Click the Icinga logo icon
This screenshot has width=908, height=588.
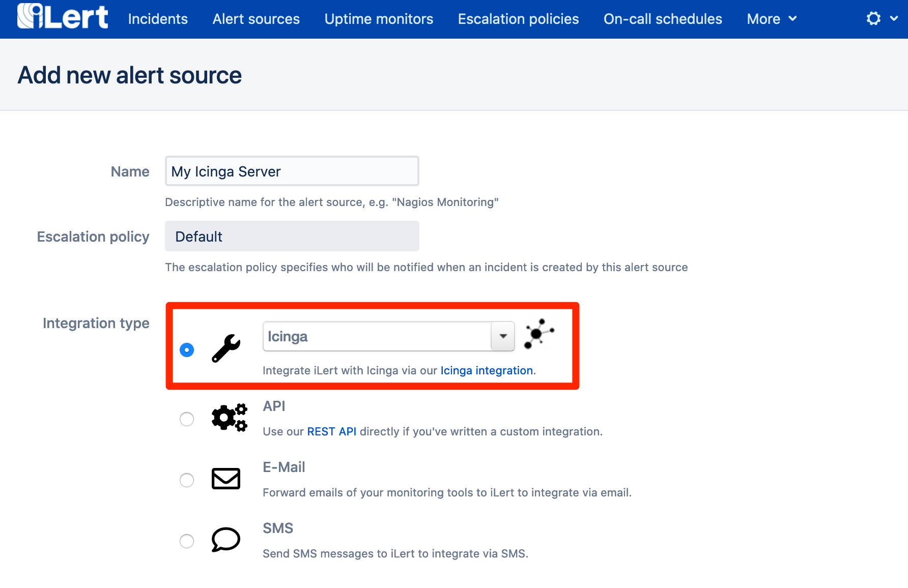(539, 334)
